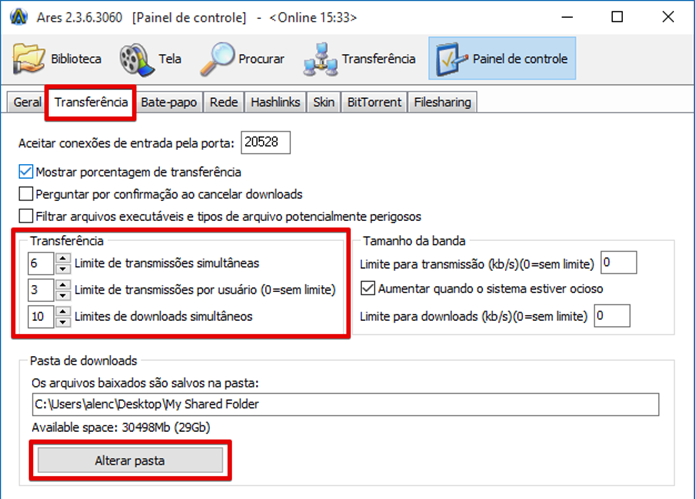Image resolution: width=695 pixels, height=499 pixels.
Task: Click the Ares logo in title bar
Action: point(19,17)
